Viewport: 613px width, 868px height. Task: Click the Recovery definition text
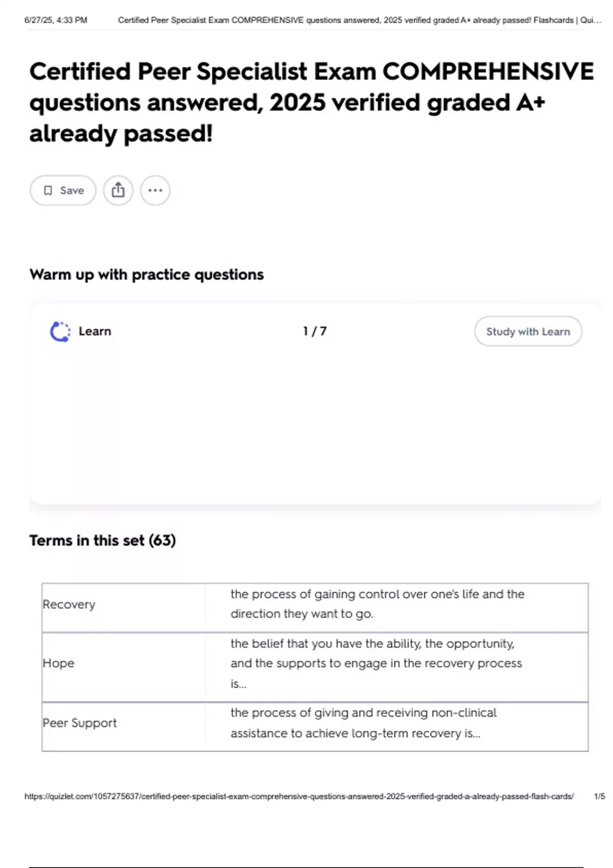[377, 604]
